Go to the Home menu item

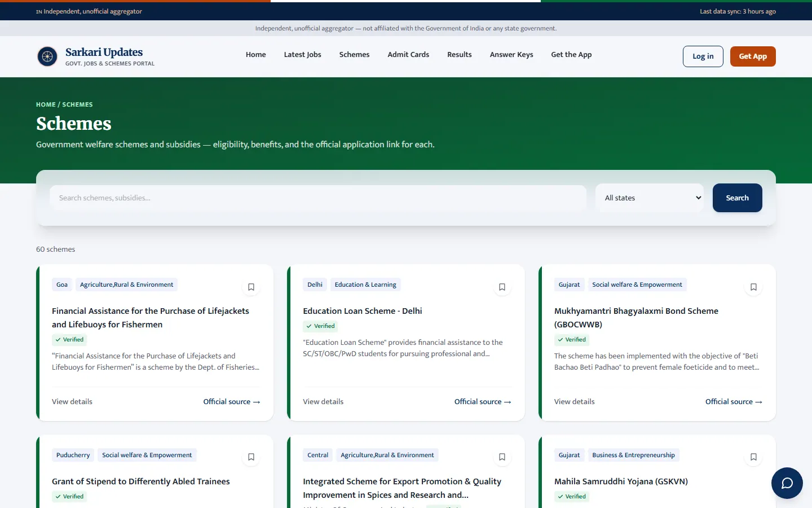click(x=256, y=55)
